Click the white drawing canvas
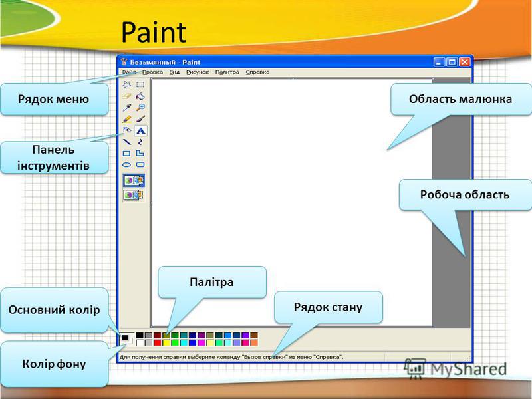532x399 pixels. 292,202
